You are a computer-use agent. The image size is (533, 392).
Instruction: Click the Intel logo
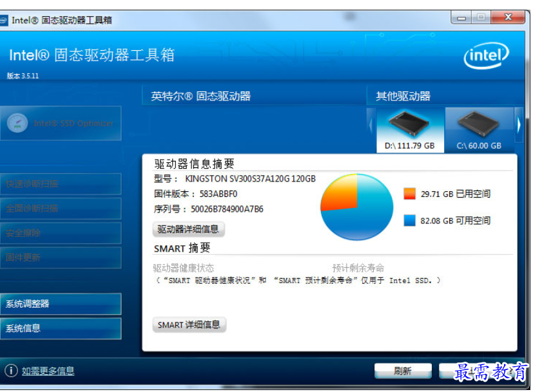coord(486,55)
